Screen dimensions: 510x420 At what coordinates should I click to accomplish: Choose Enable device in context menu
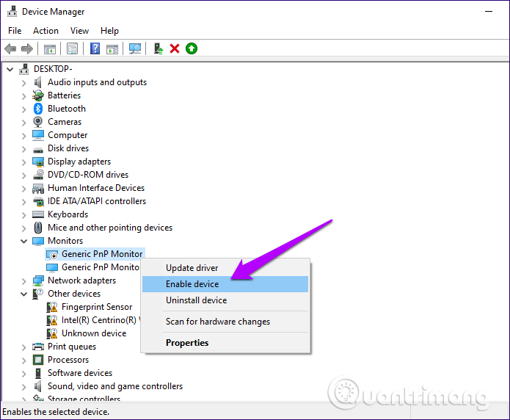[225, 284]
